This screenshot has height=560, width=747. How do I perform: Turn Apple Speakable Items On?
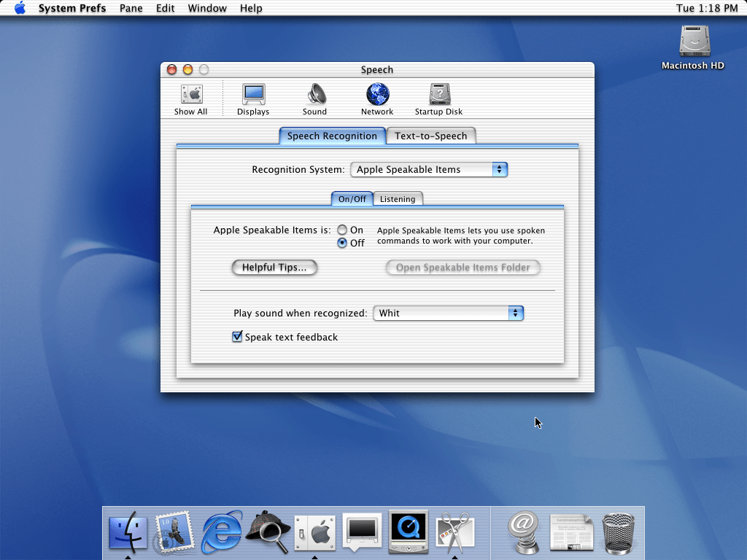(x=342, y=230)
